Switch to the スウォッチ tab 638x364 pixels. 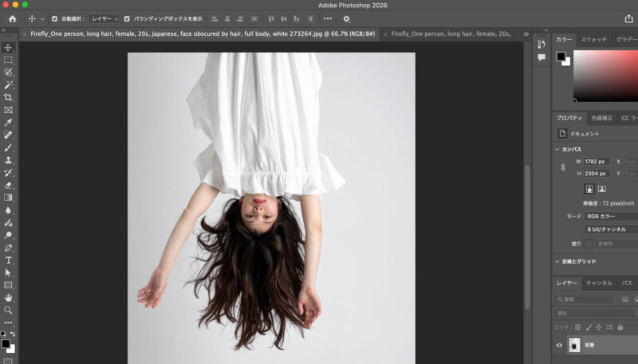593,39
